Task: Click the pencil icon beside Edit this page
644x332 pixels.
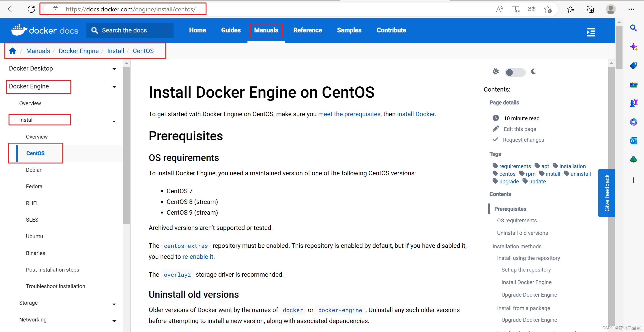Action: tap(496, 129)
